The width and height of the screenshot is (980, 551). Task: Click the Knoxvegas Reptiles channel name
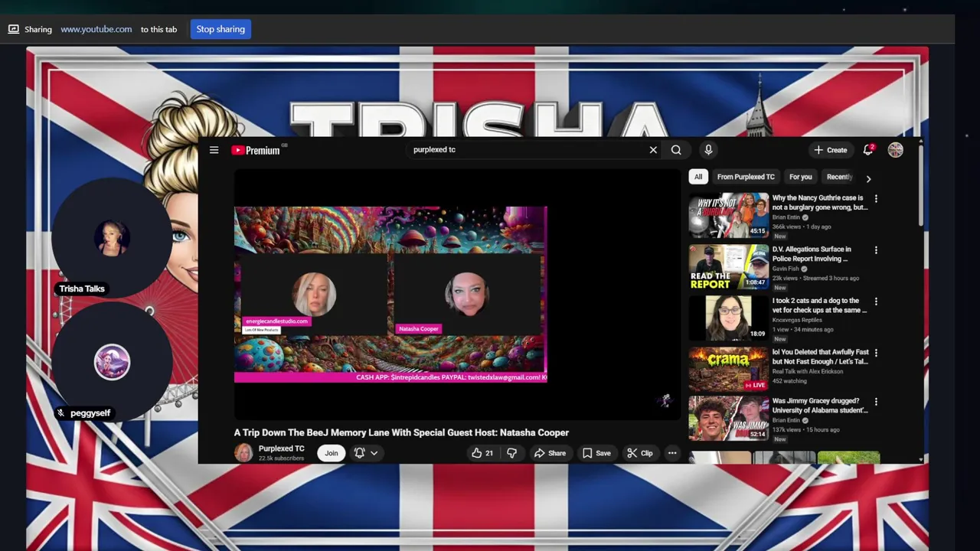(x=797, y=320)
